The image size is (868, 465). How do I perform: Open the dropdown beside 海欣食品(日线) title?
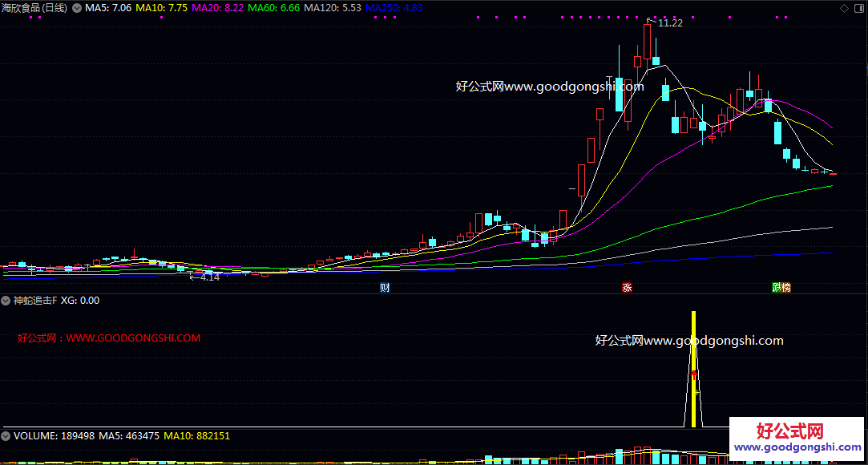[76, 8]
